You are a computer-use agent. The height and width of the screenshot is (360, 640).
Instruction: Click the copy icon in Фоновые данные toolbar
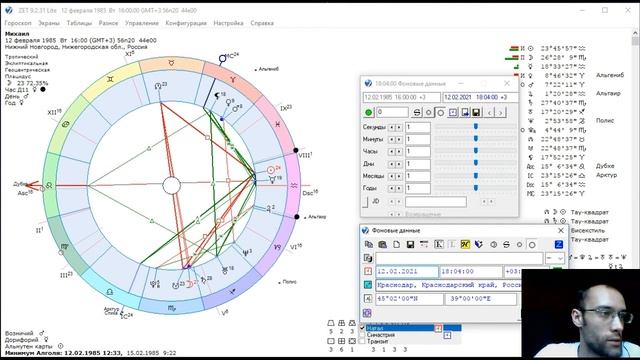369,244
